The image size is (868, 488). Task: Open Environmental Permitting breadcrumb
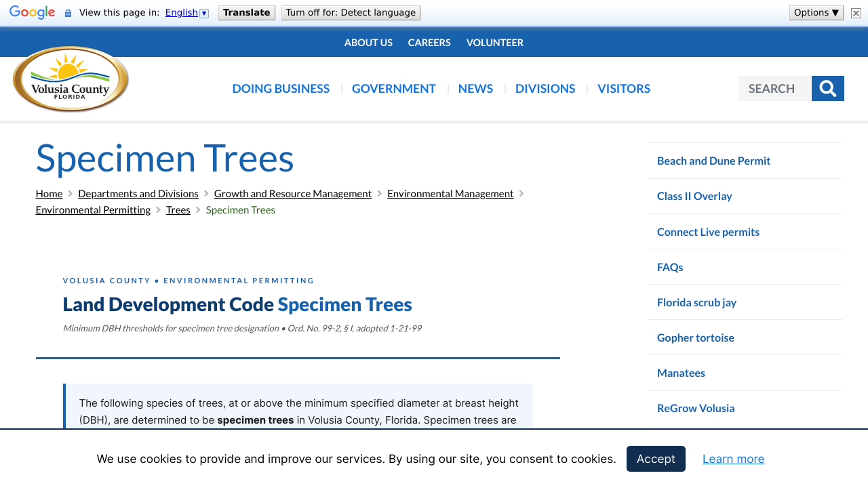93,209
